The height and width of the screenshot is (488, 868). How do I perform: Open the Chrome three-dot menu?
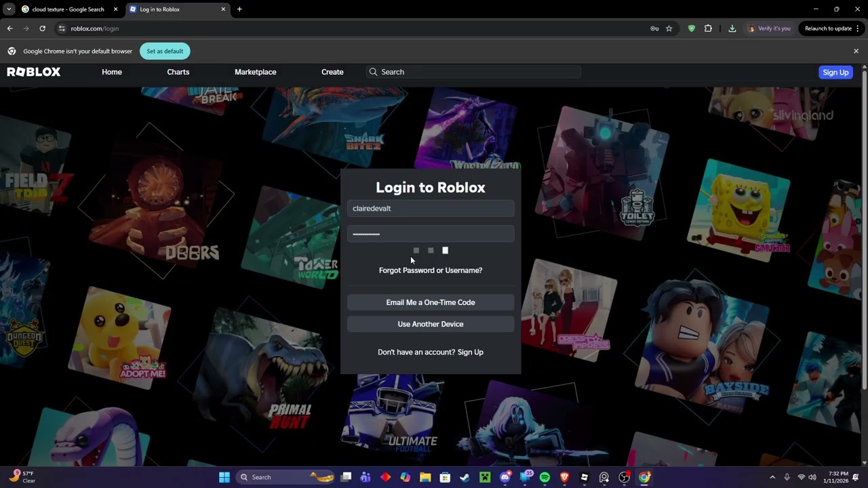coord(858,28)
